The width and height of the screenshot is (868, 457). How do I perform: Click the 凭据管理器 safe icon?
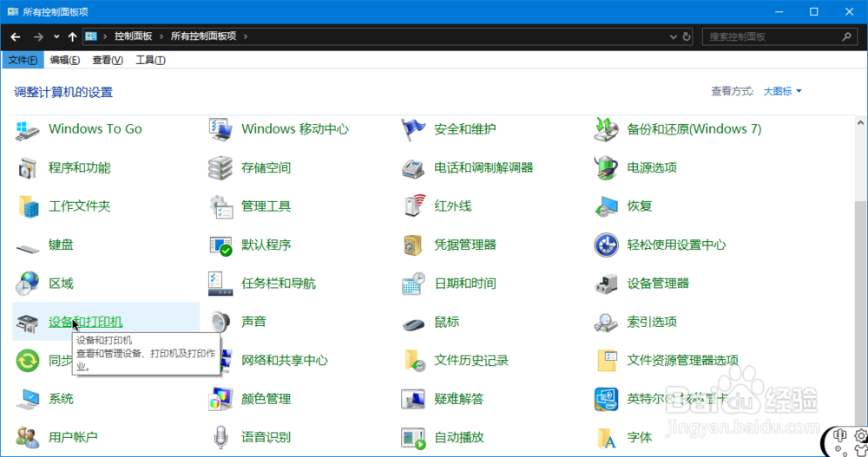413,245
